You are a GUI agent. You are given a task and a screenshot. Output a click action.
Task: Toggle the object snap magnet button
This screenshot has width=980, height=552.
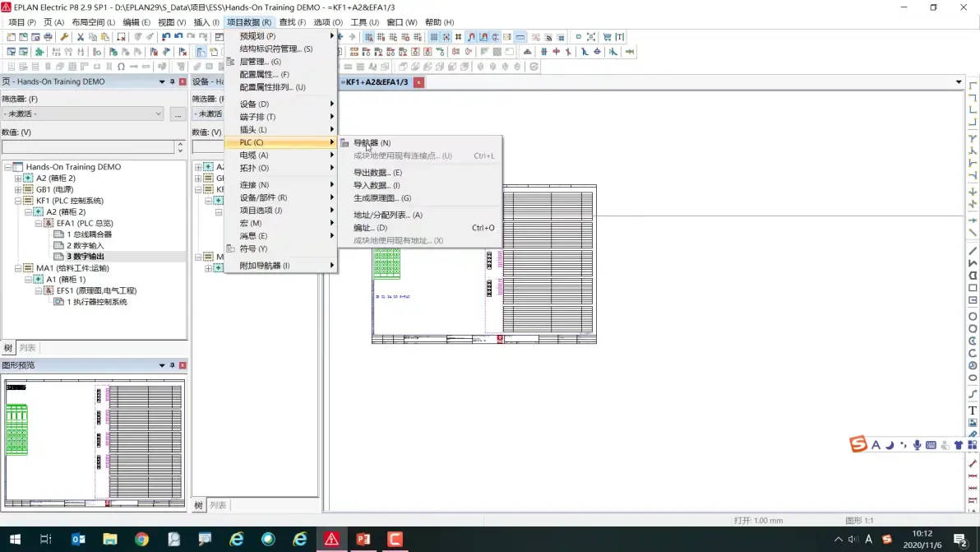click(x=471, y=37)
